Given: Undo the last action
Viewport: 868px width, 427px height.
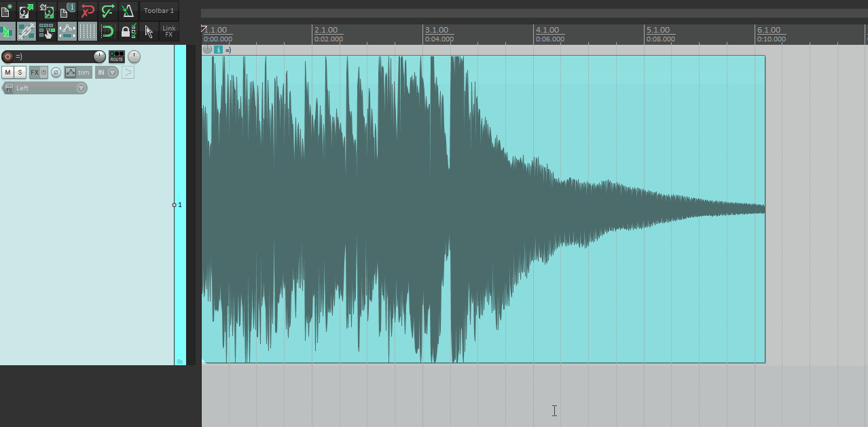Looking at the screenshot, I should tap(86, 11).
